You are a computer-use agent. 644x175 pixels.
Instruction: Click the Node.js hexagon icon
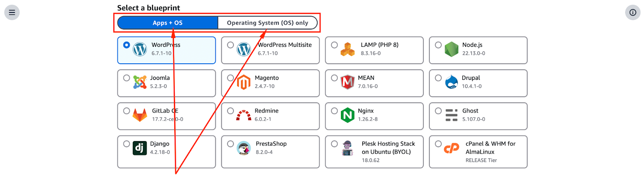pos(452,49)
